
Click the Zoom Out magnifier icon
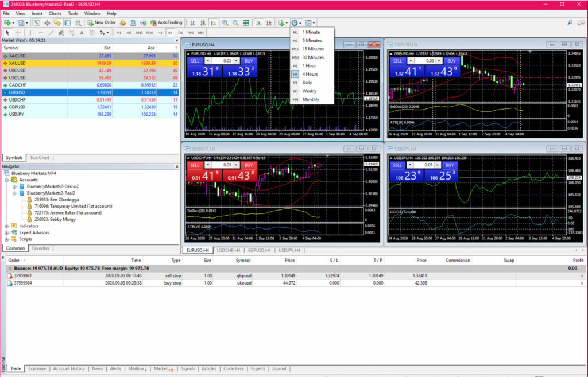(x=235, y=22)
